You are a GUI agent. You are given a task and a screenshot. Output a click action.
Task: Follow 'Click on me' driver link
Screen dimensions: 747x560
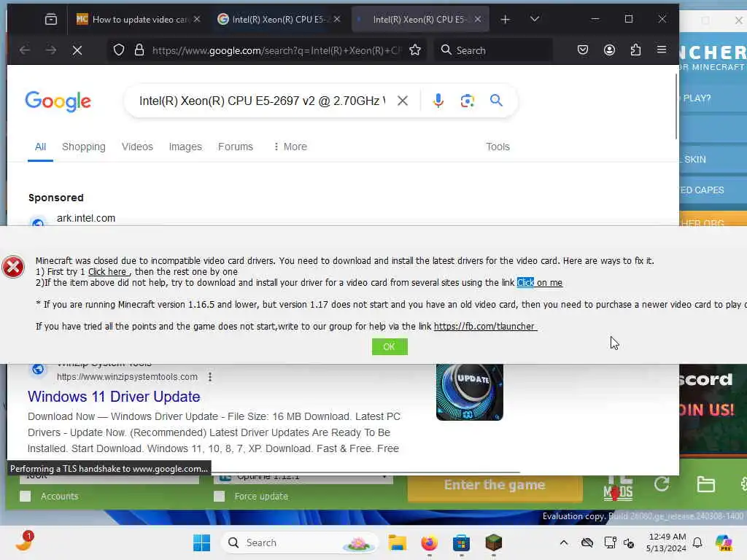tap(540, 283)
